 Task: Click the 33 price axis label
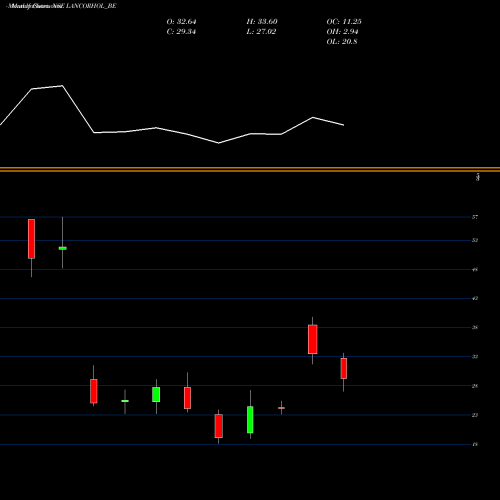pyautogui.click(x=475, y=357)
